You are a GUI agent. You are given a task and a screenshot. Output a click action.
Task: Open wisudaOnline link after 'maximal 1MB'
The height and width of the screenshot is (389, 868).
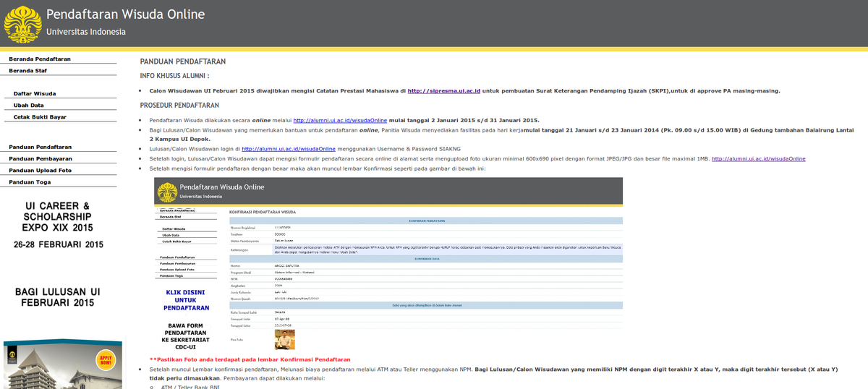[759, 158]
